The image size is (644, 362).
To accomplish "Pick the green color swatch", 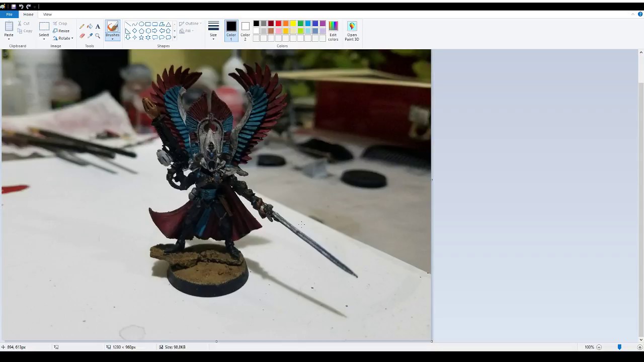I will pyautogui.click(x=300, y=24).
